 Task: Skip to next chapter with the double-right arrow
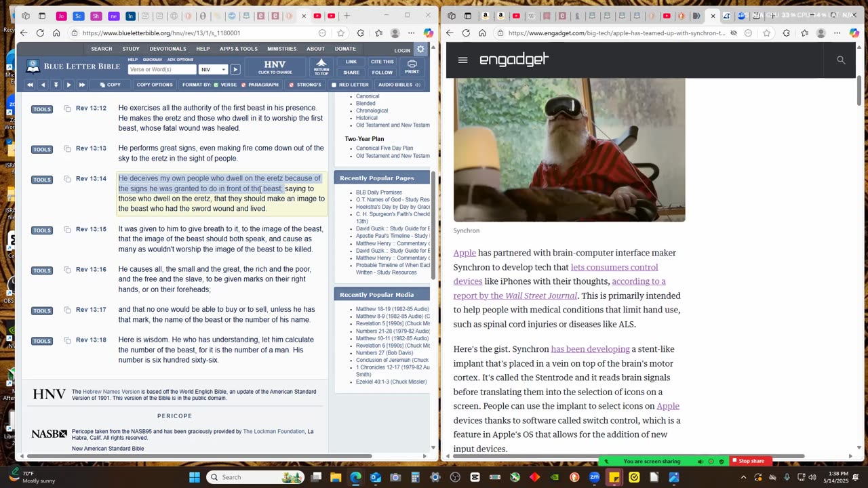tap(81, 85)
